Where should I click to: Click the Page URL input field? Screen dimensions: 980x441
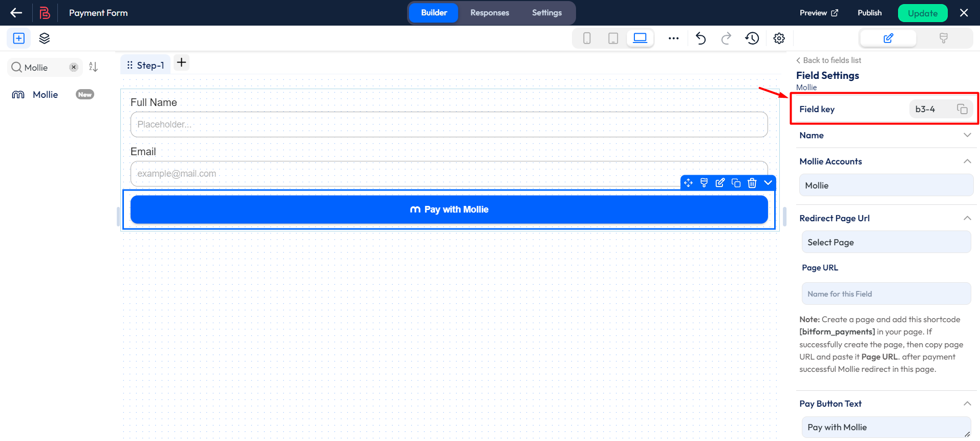(886, 294)
